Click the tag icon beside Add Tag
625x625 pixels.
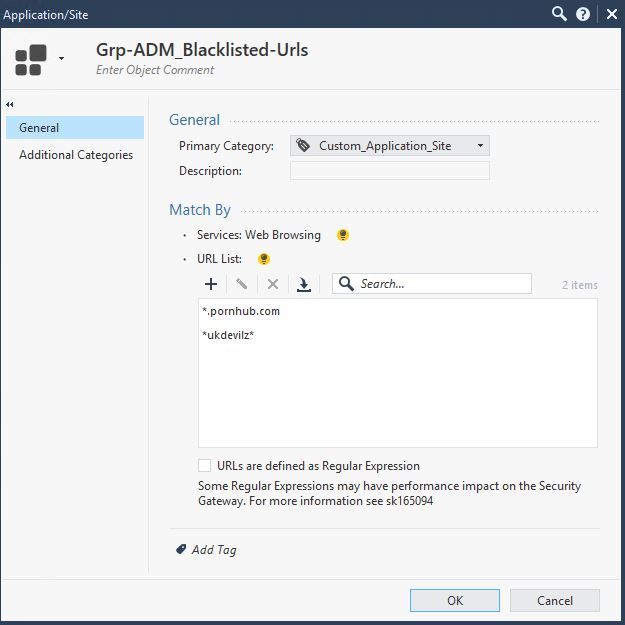pos(180,549)
